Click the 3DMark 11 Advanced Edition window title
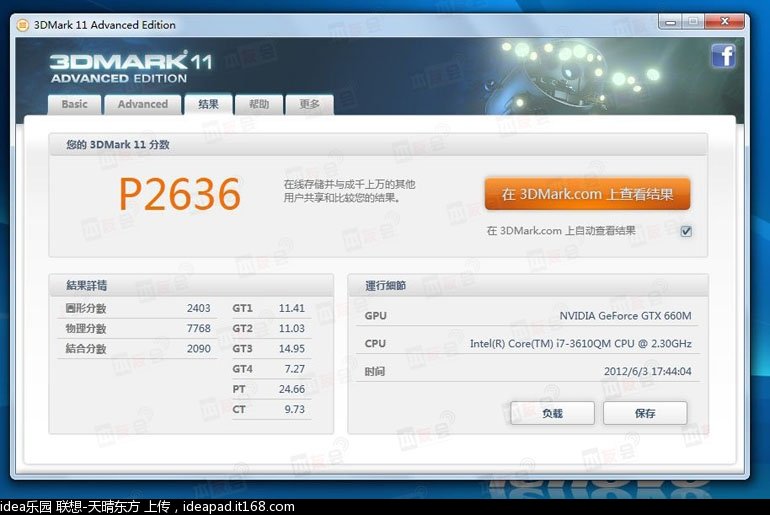770x515 pixels. click(x=105, y=25)
